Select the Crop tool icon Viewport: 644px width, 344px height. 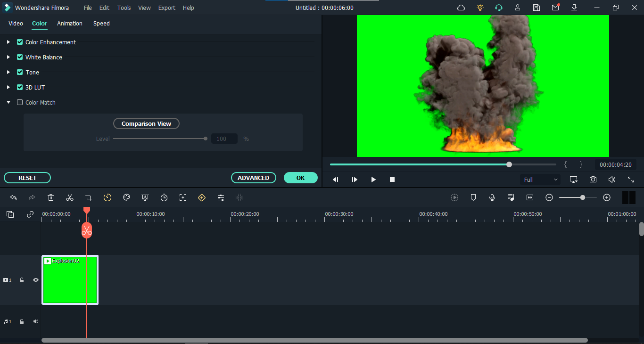point(89,197)
